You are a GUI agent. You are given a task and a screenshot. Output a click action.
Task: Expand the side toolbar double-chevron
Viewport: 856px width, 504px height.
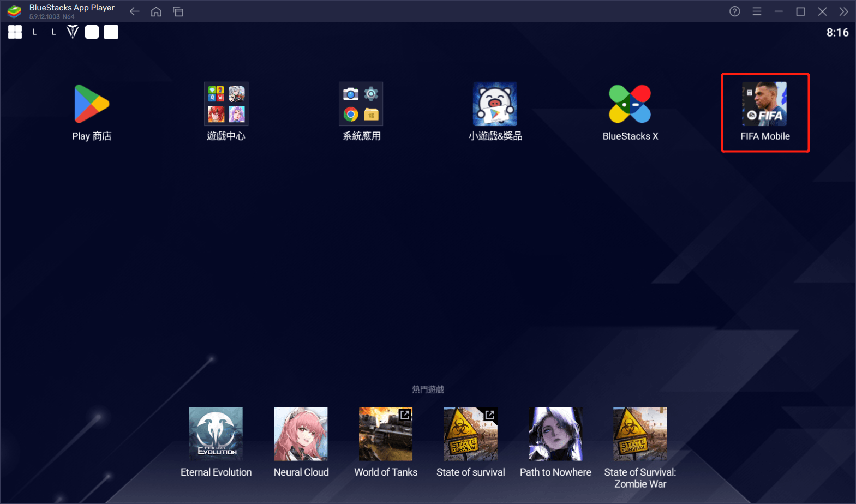(x=844, y=11)
